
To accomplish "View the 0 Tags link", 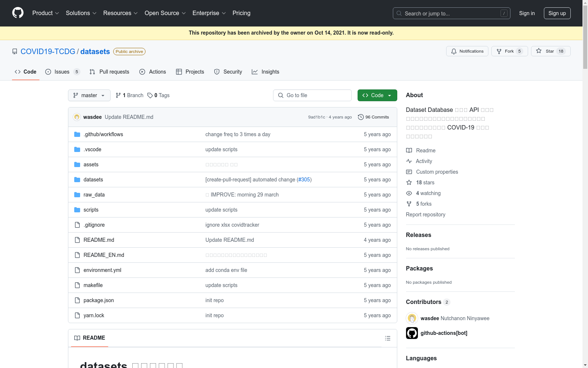I will (158, 95).
